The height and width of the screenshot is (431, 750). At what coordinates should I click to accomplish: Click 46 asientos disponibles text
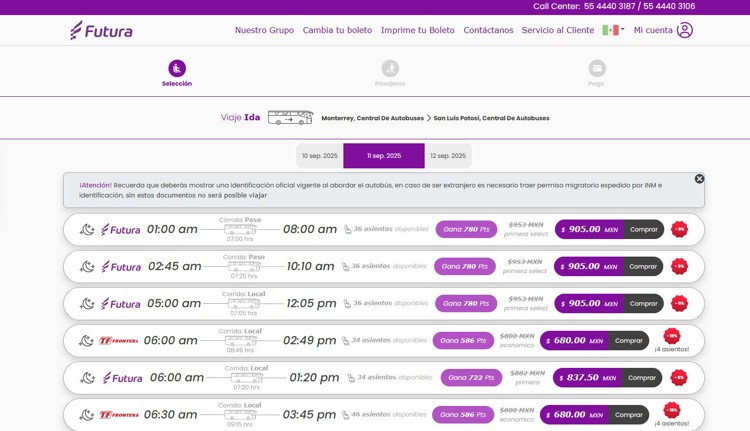(x=389, y=414)
